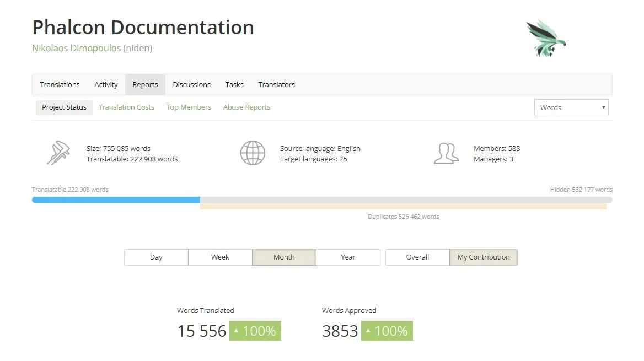Select Day time range
644x361 pixels.
pyautogui.click(x=156, y=257)
